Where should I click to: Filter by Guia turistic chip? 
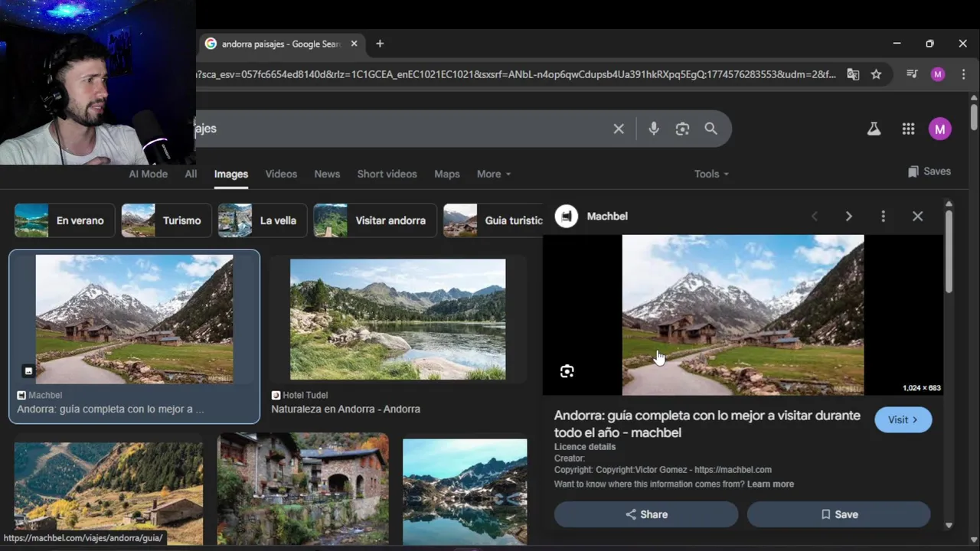pos(493,220)
